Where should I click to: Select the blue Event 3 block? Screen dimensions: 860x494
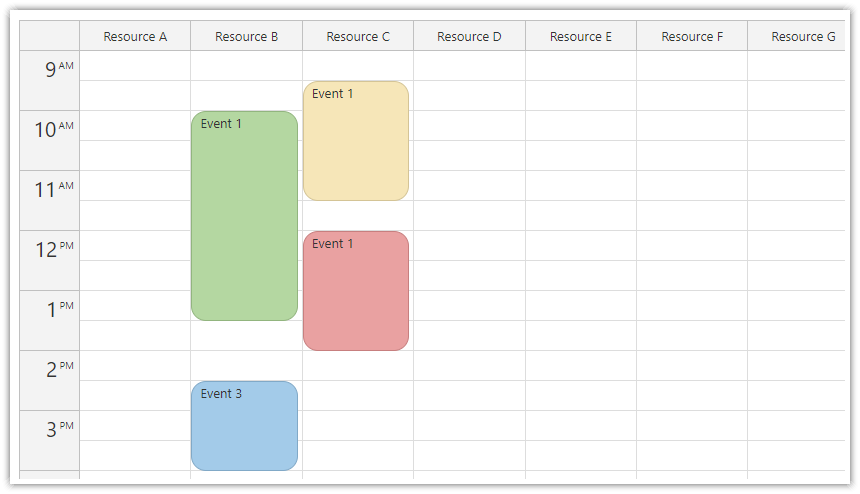tap(244, 426)
